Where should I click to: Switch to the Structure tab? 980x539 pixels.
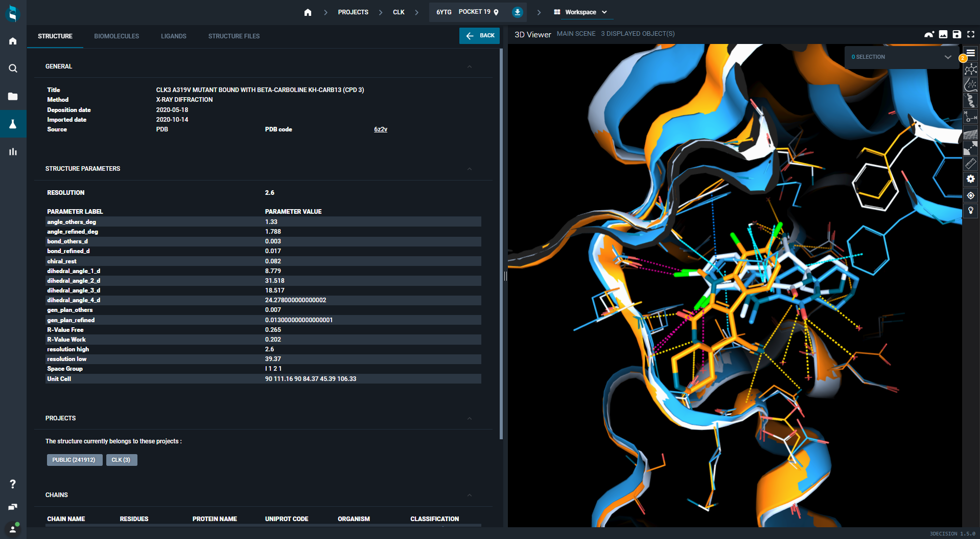click(55, 36)
